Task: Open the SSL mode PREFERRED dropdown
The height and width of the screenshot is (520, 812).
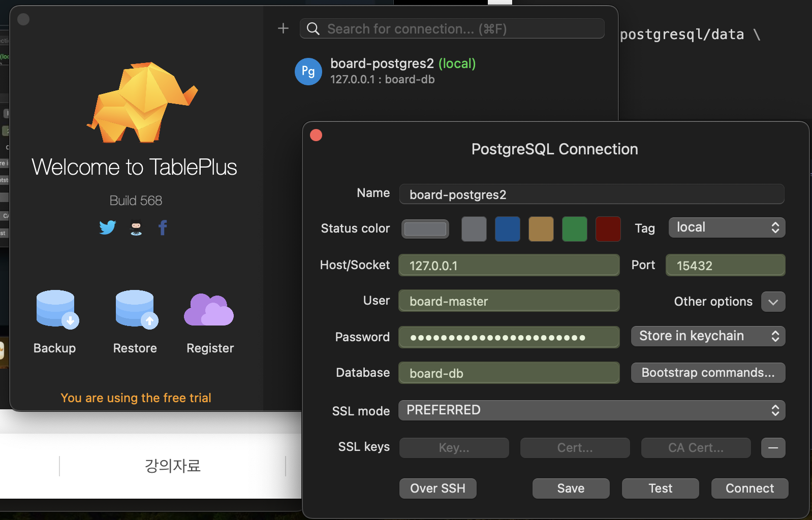Action: (592, 410)
